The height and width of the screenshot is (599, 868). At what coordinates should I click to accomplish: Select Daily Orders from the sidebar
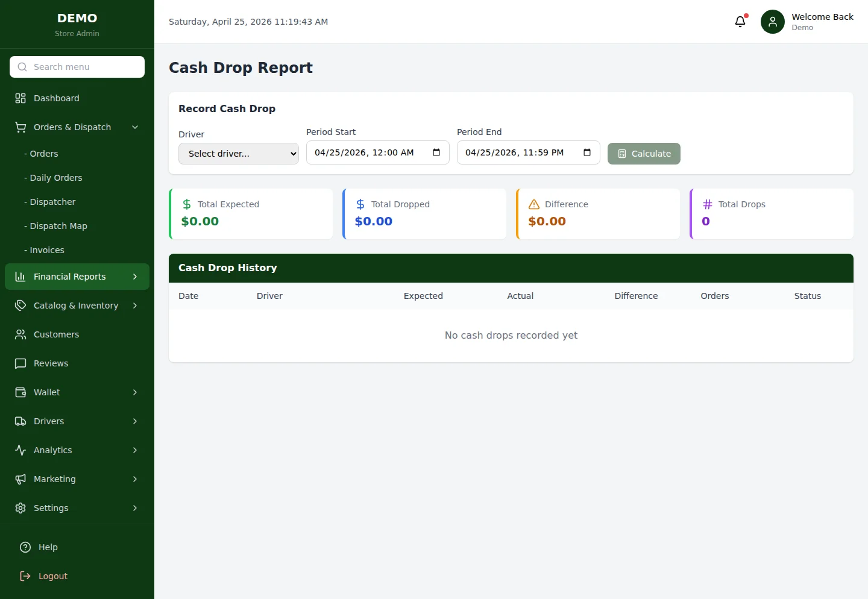pyautogui.click(x=55, y=178)
